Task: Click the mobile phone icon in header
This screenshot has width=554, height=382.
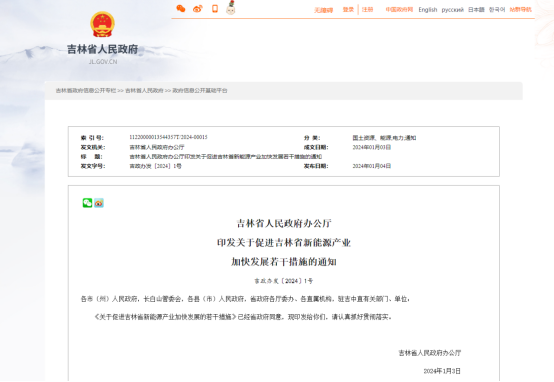Action: tap(215, 8)
